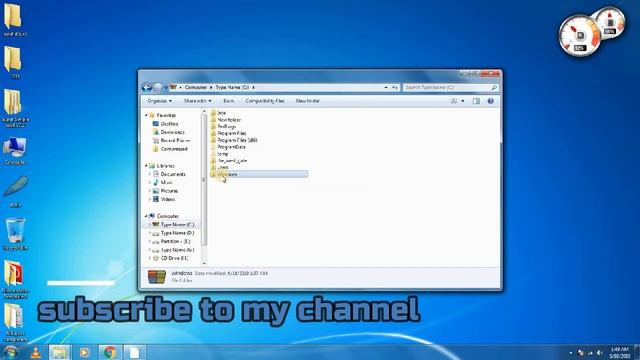Viewport: 640px width, 360px height.
Task: Select Type Name (D:) in navigation pane
Action: click(x=177, y=233)
